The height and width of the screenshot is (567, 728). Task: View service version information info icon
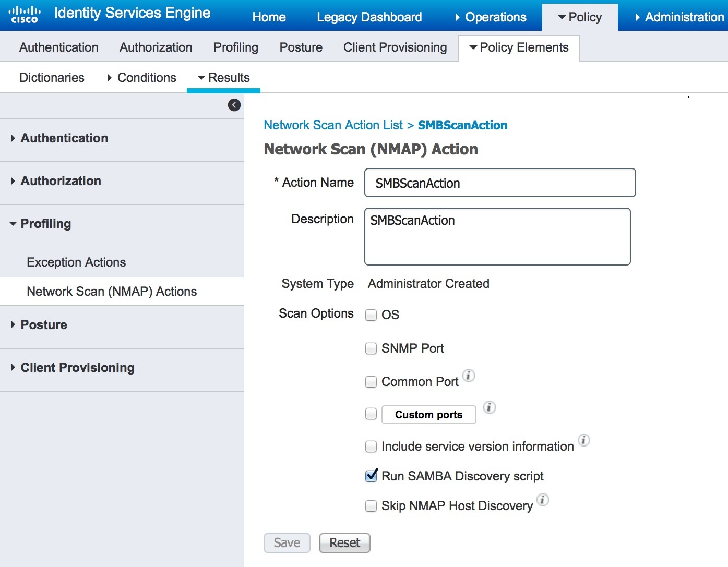(x=584, y=440)
